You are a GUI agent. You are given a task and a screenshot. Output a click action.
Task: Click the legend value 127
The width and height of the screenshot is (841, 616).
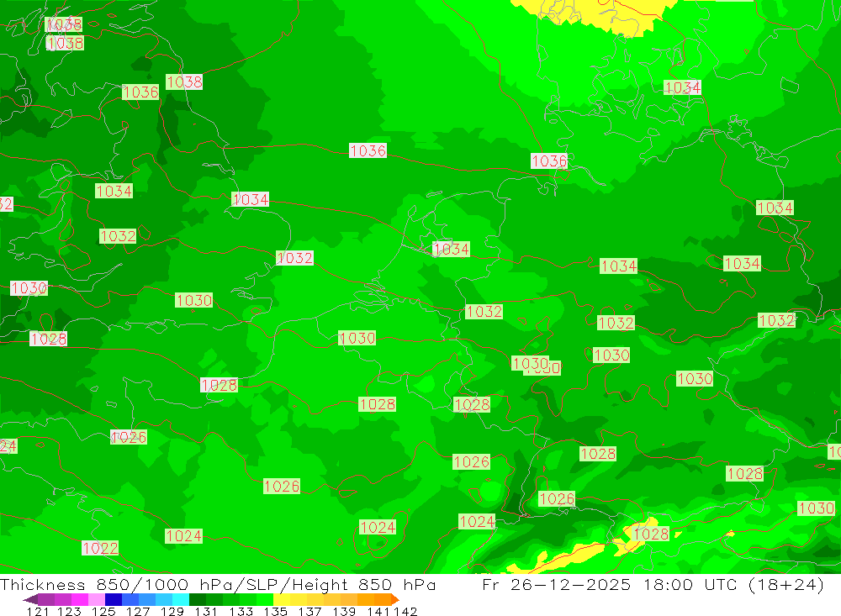pos(138,611)
